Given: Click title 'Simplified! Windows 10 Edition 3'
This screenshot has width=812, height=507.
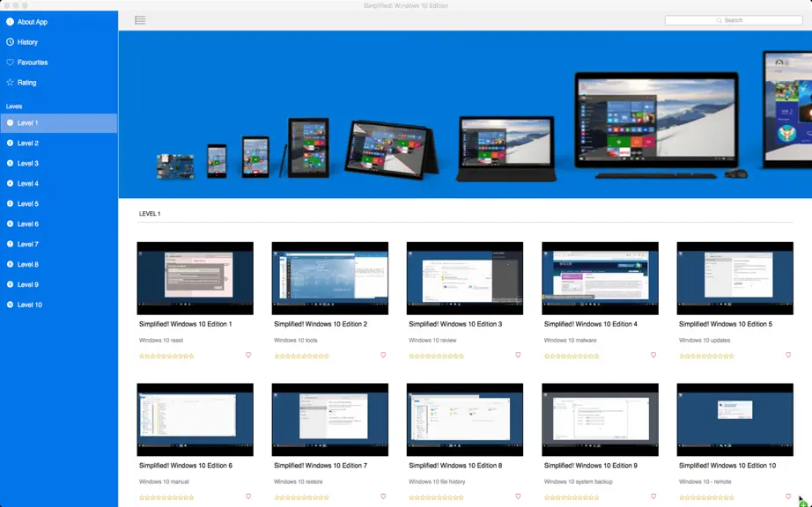Looking at the screenshot, I should [455, 325].
